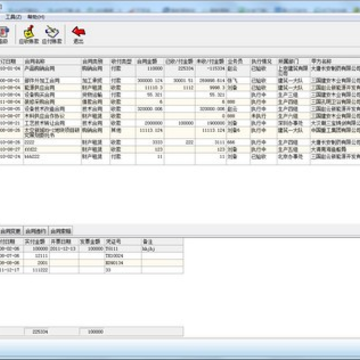Switch to the 合同变更 tab
The width and height of the screenshot is (360, 360).
tap(11, 231)
